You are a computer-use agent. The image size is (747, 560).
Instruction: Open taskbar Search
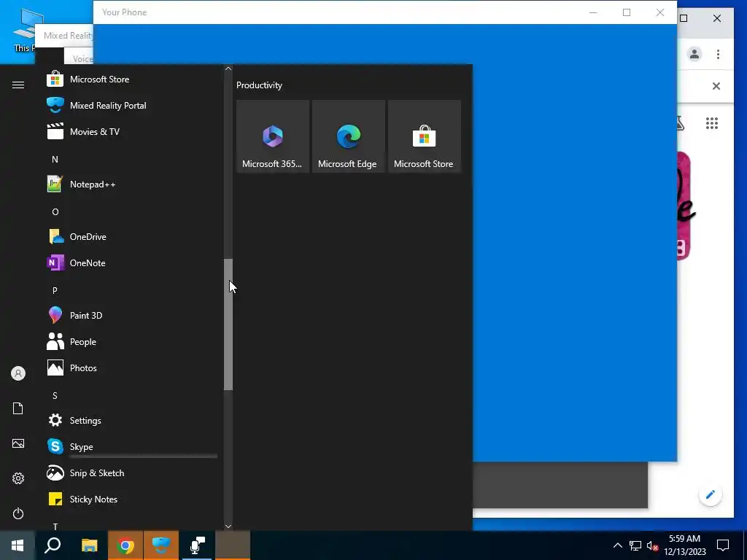[x=53, y=545]
